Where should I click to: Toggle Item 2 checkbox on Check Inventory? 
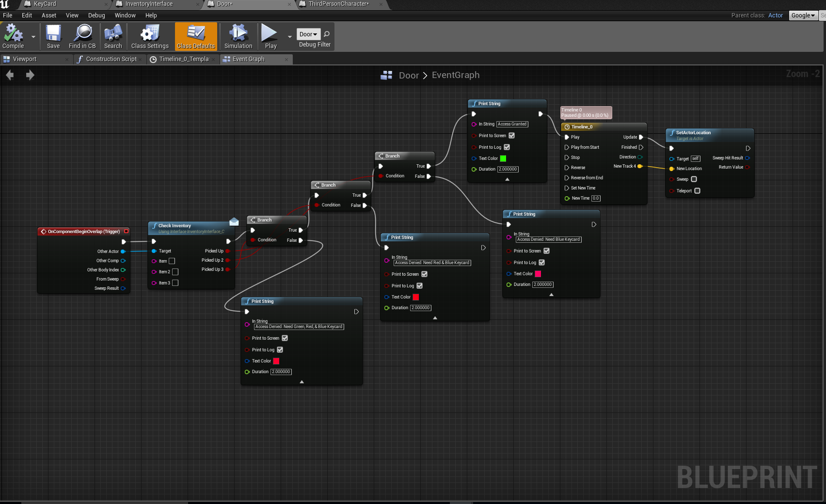[x=175, y=272]
